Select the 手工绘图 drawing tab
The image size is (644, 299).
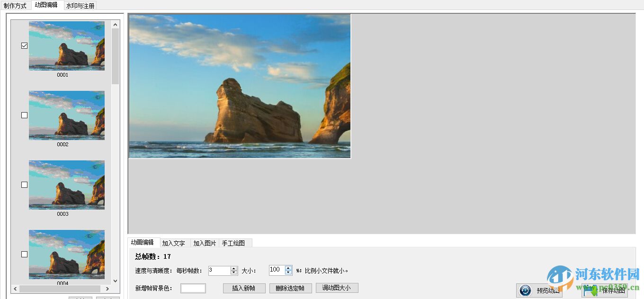point(235,242)
